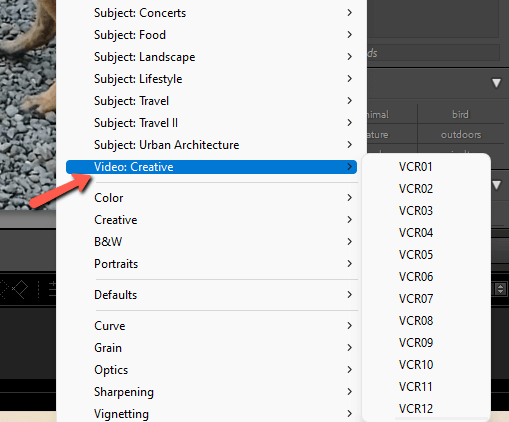Open the Sharpening preset group
The width and height of the screenshot is (509, 422).
211,392
